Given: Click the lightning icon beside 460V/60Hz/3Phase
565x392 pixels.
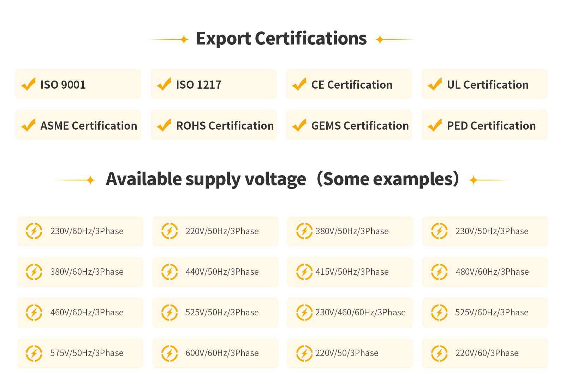Looking at the screenshot, I should [x=34, y=313].
